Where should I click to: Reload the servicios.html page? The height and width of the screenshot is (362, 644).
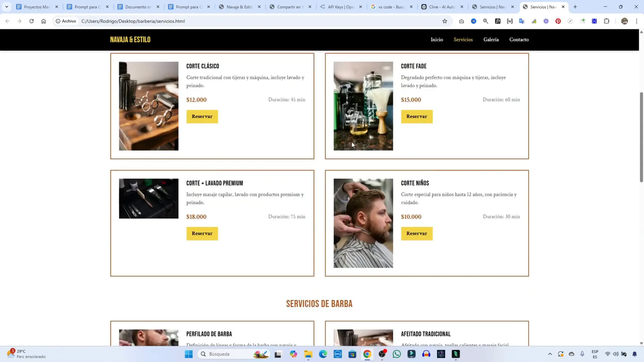pyautogui.click(x=31, y=21)
